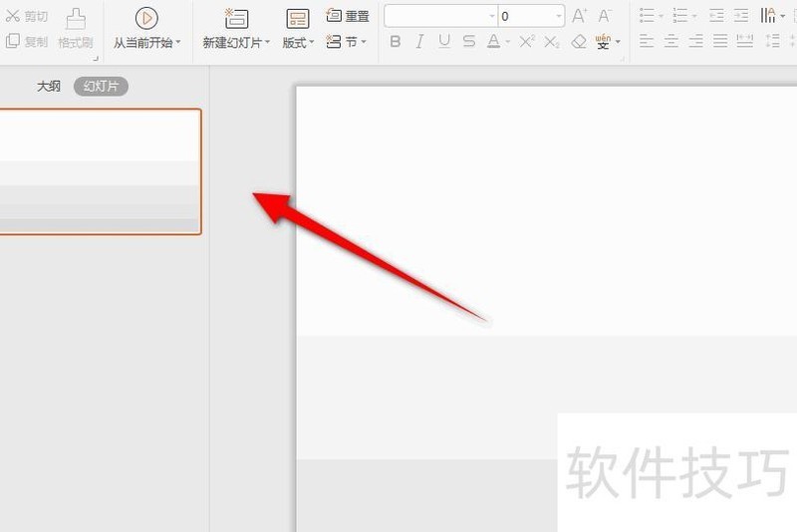Increase font size with A+ icon

pos(579,16)
